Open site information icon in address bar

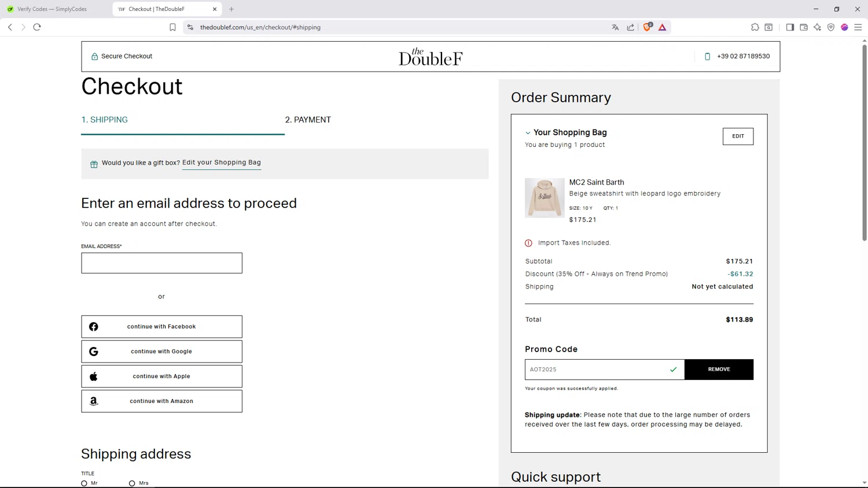tap(190, 27)
